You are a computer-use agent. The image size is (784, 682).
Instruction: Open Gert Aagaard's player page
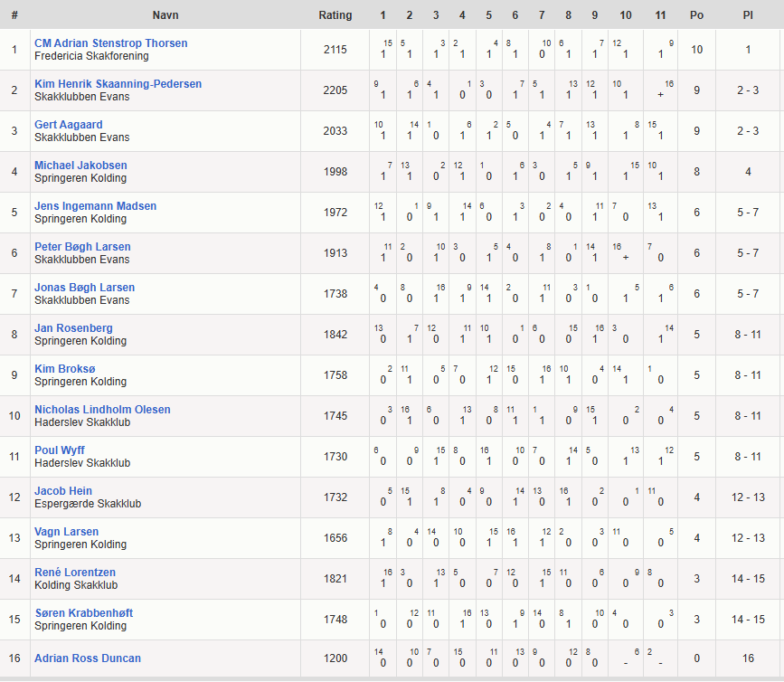click(x=68, y=125)
